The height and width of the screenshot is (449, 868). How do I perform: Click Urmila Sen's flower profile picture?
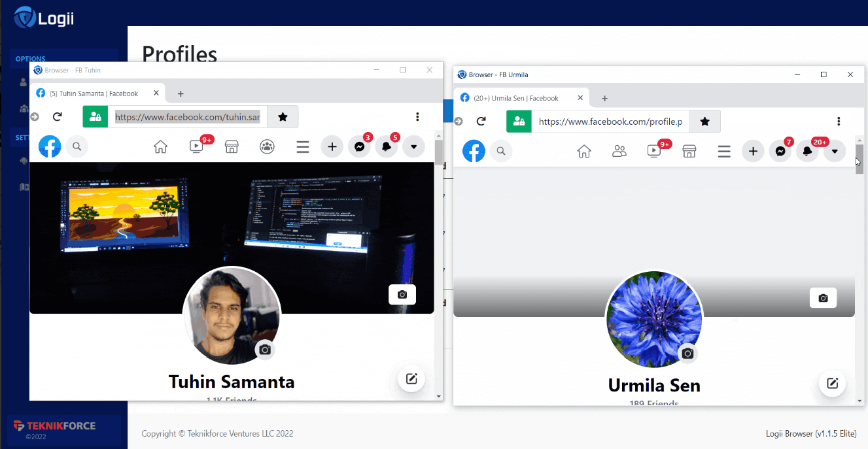(653, 320)
